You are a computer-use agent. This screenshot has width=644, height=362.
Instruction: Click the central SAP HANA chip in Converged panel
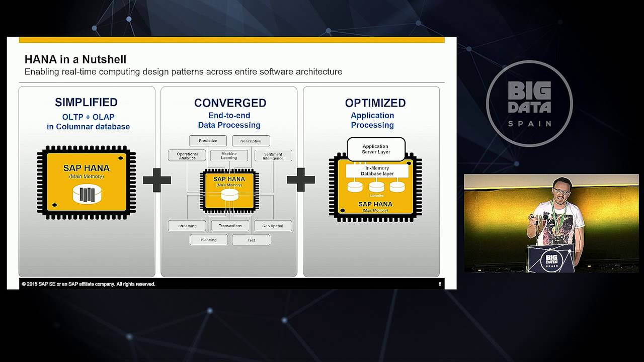(x=229, y=192)
